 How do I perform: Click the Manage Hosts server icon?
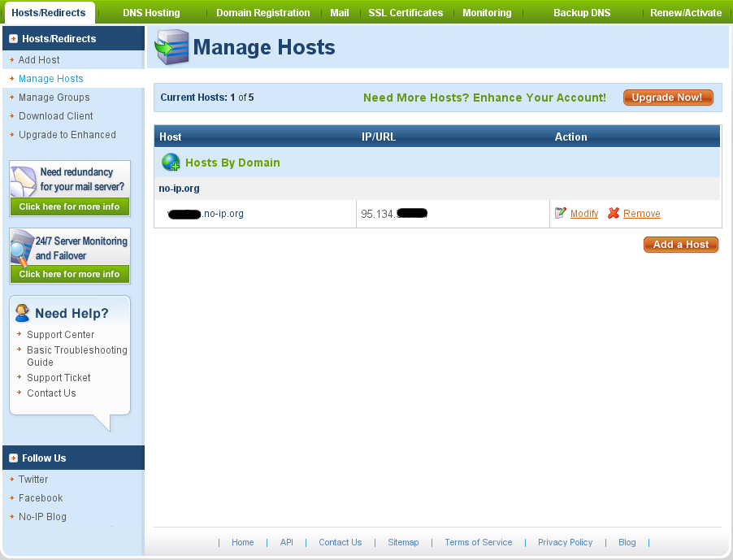(x=171, y=47)
